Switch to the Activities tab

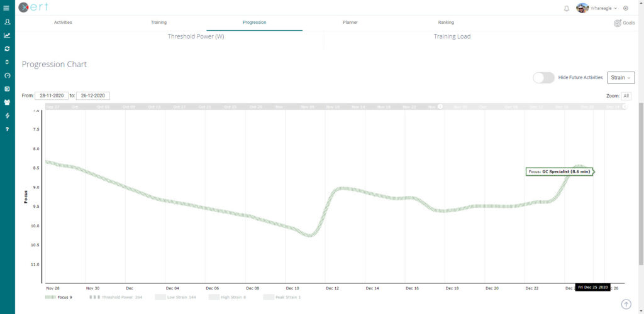(63, 23)
